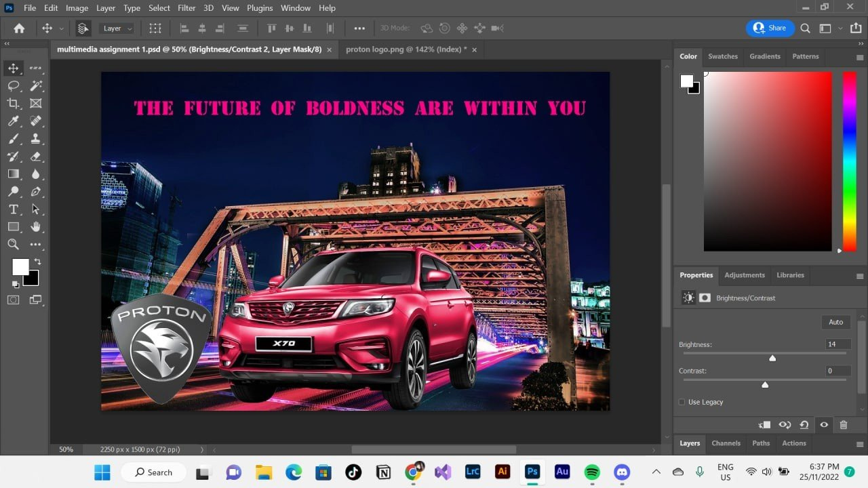Click the Brightness slider handle

pos(772,358)
